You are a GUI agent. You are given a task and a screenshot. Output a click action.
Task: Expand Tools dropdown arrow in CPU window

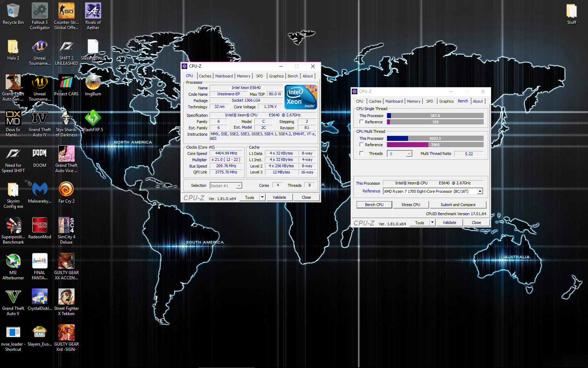262,197
